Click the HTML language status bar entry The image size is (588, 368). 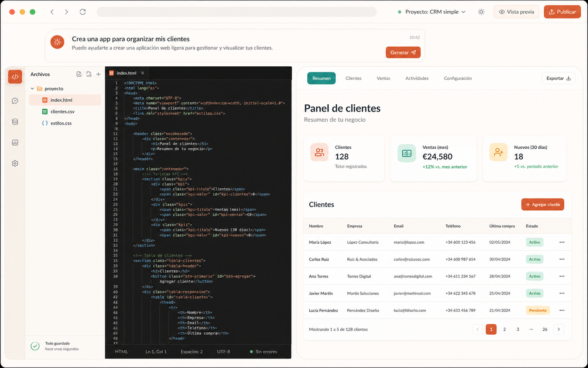(122, 352)
